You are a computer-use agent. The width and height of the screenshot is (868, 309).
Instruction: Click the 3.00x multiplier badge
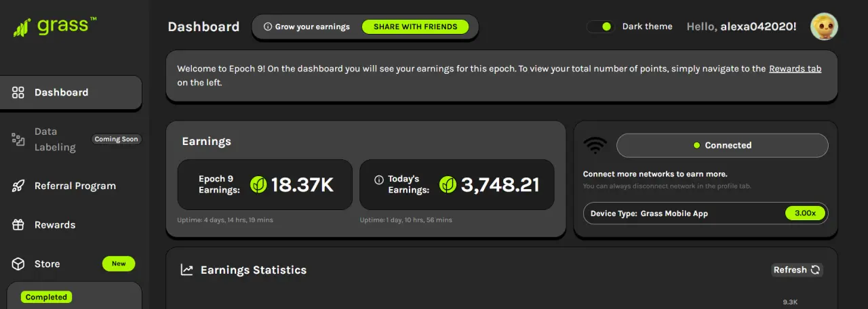pos(806,213)
